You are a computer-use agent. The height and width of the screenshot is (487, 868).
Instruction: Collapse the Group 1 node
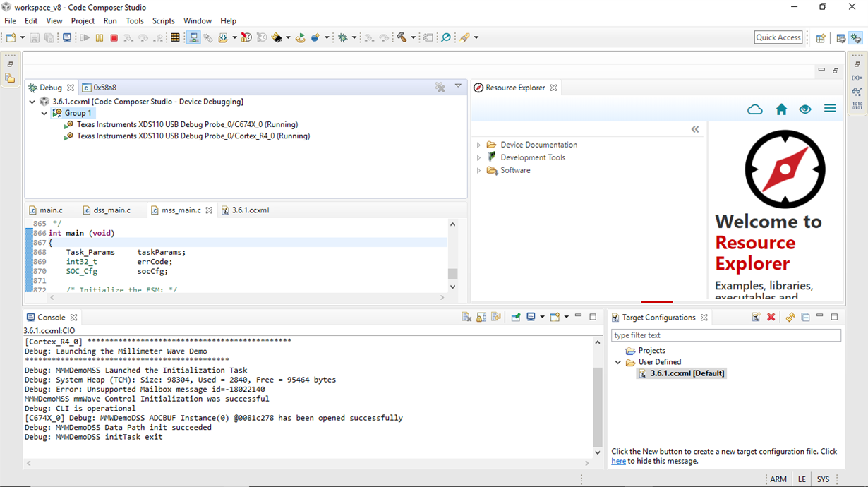44,113
